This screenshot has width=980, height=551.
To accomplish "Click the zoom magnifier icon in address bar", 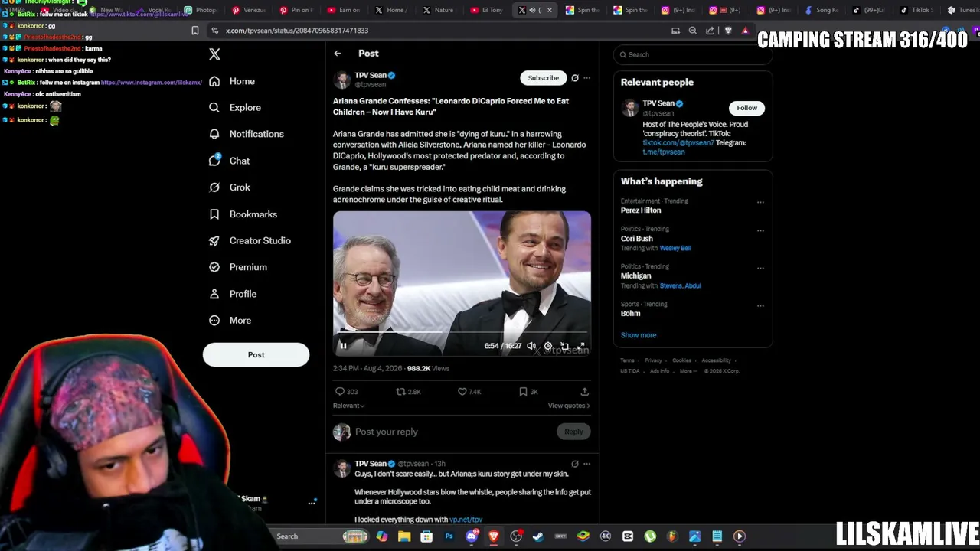I will [x=693, y=31].
